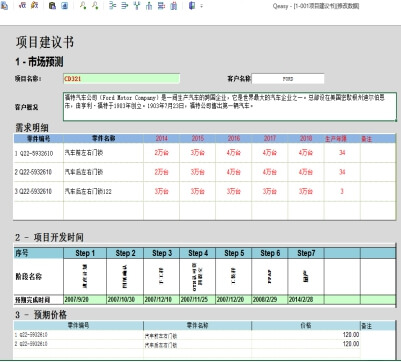Click date cell 2007/12/20
The height and width of the screenshot is (362, 401).
234,300
